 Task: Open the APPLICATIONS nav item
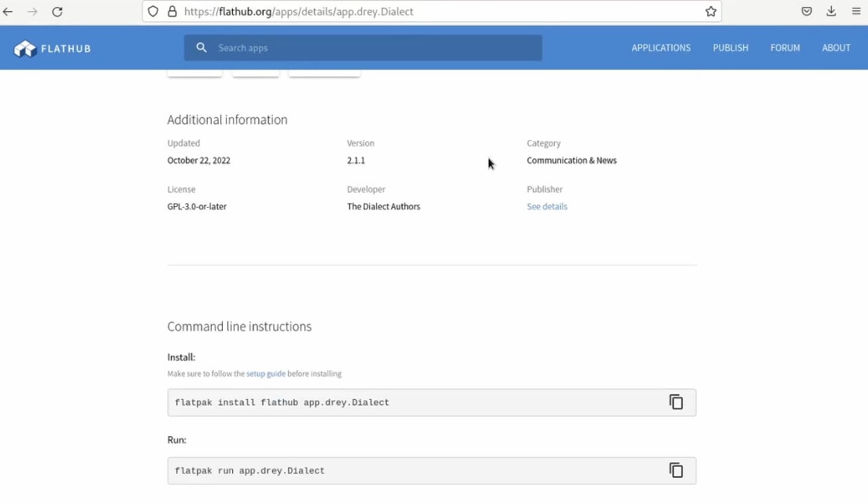pyautogui.click(x=661, y=48)
